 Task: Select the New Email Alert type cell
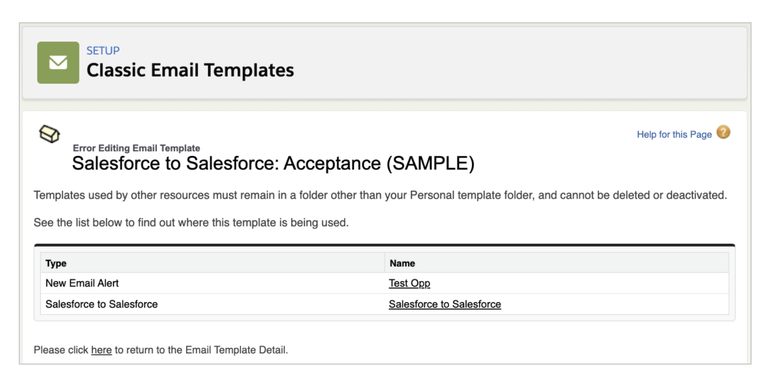82,283
